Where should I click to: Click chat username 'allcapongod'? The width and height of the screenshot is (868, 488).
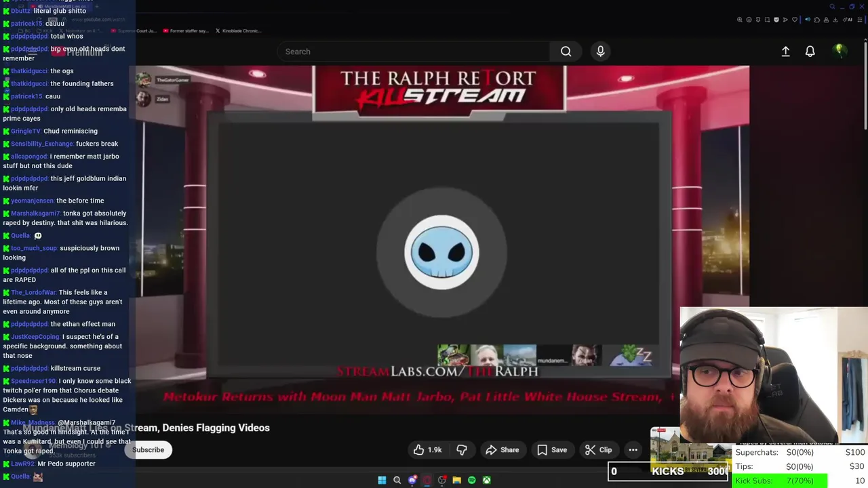click(29, 157)
